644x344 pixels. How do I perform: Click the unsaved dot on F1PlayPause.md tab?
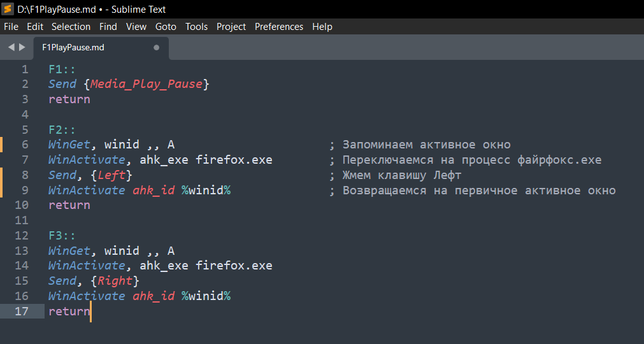pos(157,47)
